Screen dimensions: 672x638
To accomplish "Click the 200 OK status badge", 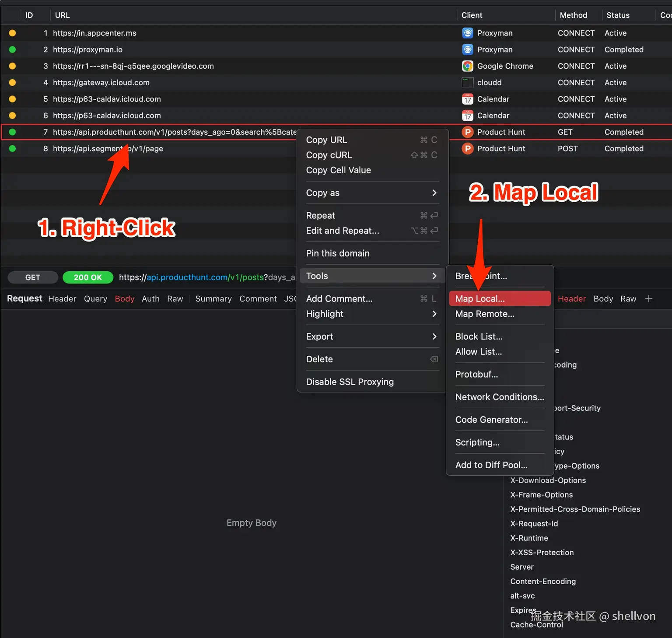I will coord(88,277).
